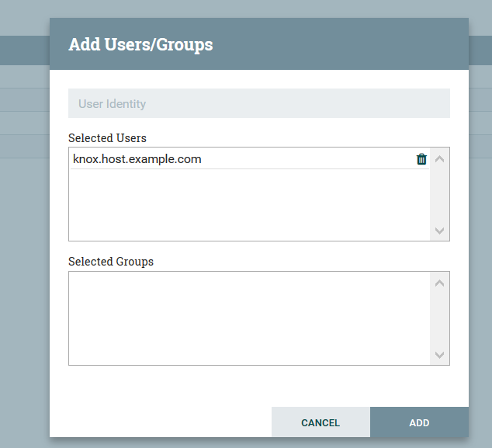Click the up arrow of Selected Groups scrollbar

coord(439,283)
